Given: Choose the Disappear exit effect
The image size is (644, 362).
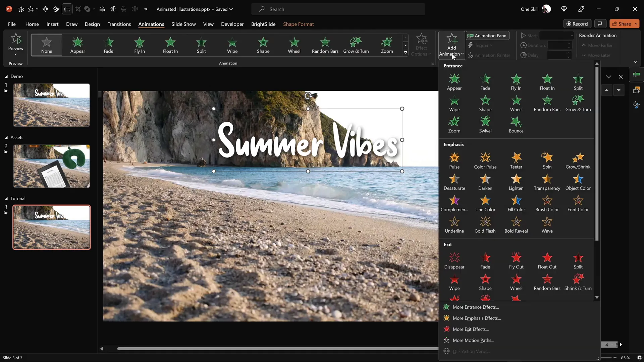Looking at the screenshot, I should click(454, 261).
